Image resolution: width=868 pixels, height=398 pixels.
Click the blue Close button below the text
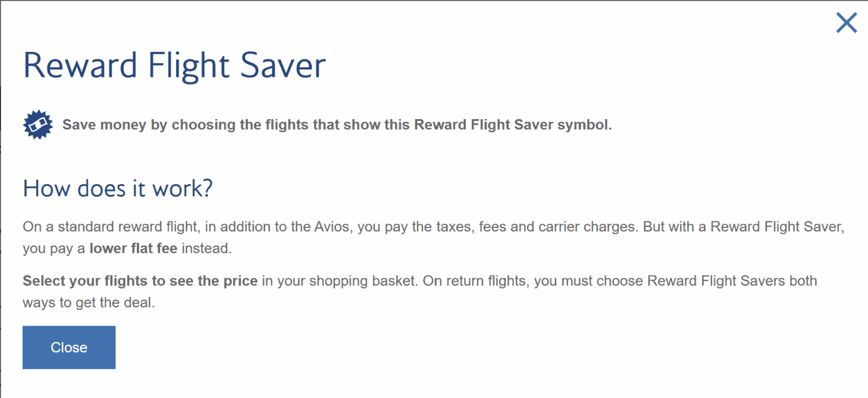tap(69, 347)
